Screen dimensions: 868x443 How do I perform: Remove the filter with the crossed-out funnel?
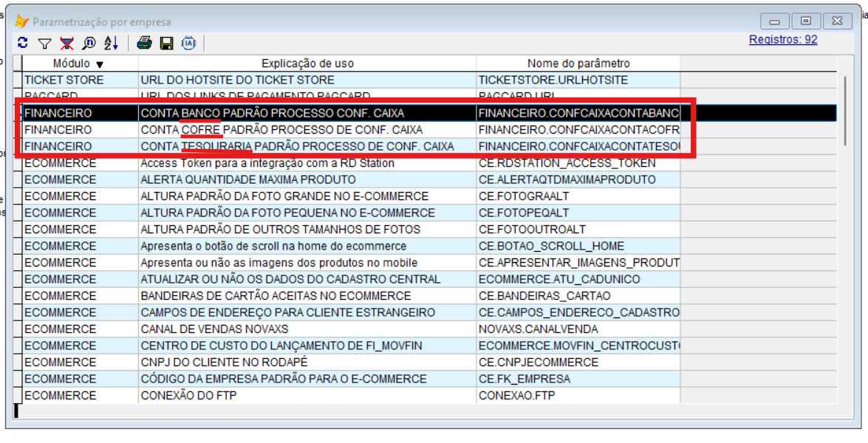(66, 44)
